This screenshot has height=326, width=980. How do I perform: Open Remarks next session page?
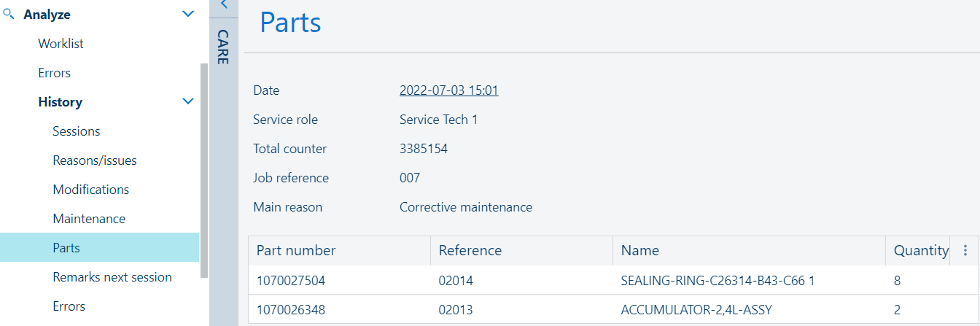(x=112, y=277)
